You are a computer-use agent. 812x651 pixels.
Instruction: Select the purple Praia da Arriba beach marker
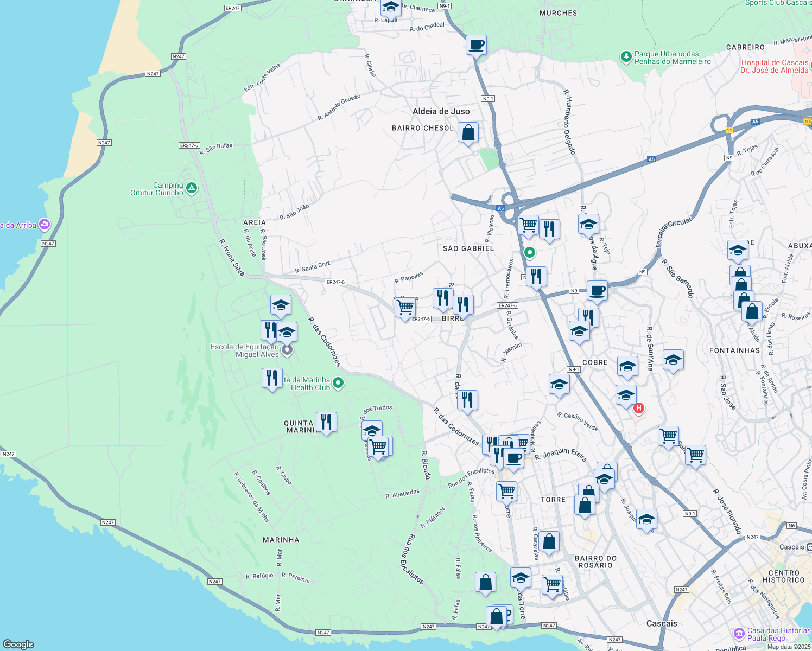point(44,224)
